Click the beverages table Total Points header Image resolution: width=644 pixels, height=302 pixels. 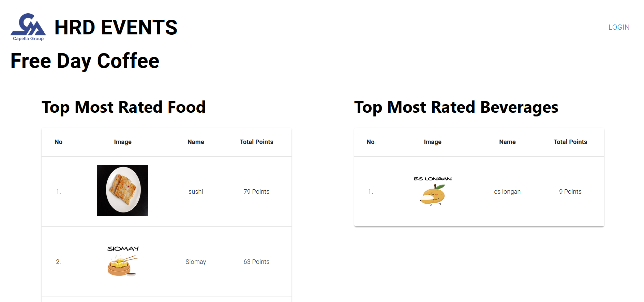click(x=570, y=142)
